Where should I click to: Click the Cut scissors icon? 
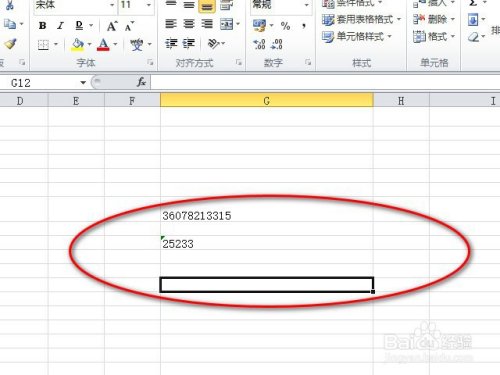9,5
